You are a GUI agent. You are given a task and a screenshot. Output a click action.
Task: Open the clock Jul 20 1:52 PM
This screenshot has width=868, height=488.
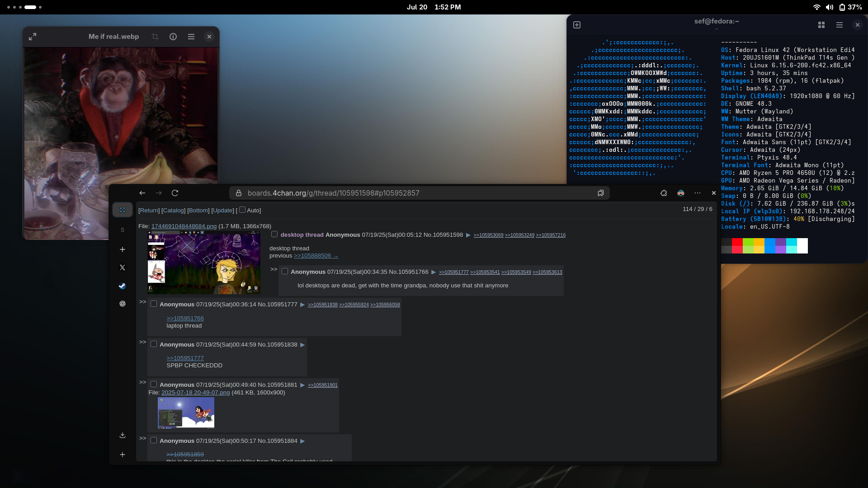pyautogui.click(x=434, y=7)
